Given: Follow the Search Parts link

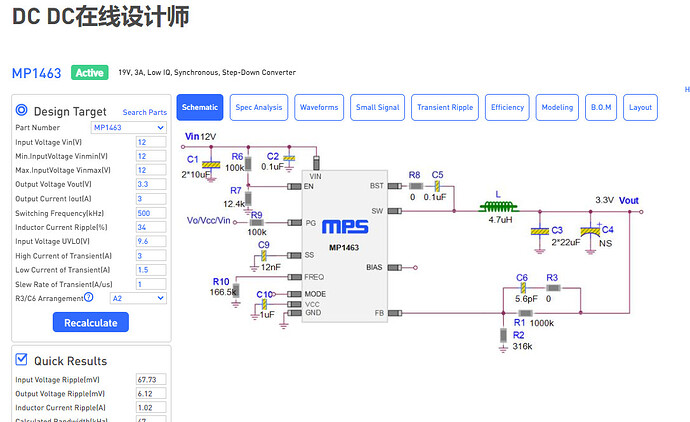Looking at the screenshot, I should point(145,112).
